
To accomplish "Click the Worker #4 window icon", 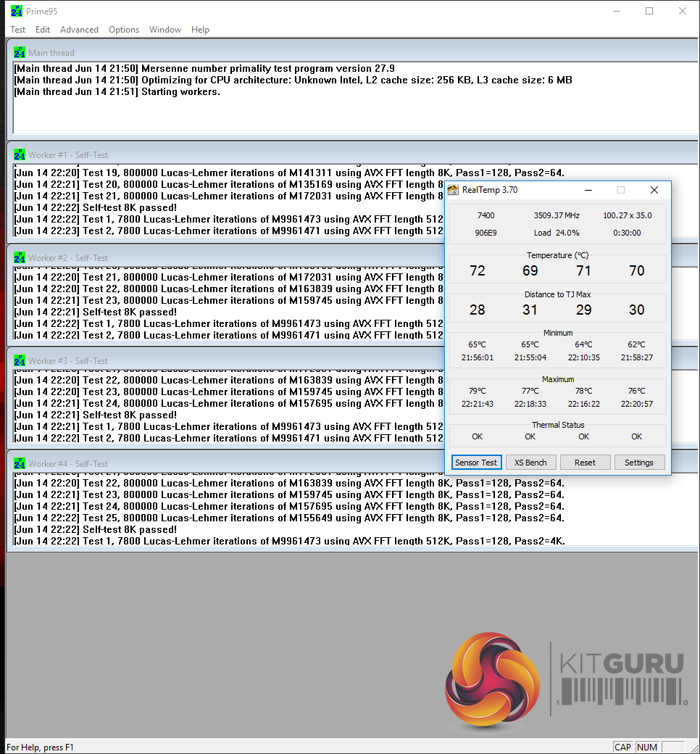I will click(x=20, y=463).
